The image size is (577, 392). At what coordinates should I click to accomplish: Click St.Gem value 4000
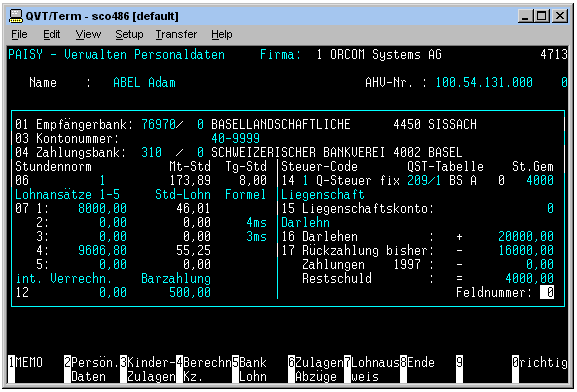coord(540,180)
